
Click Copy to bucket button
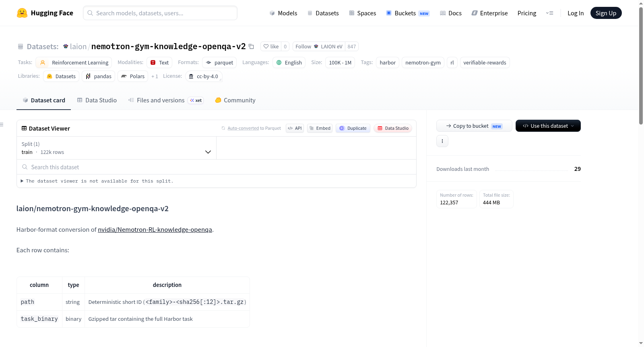tap(474, 126)
